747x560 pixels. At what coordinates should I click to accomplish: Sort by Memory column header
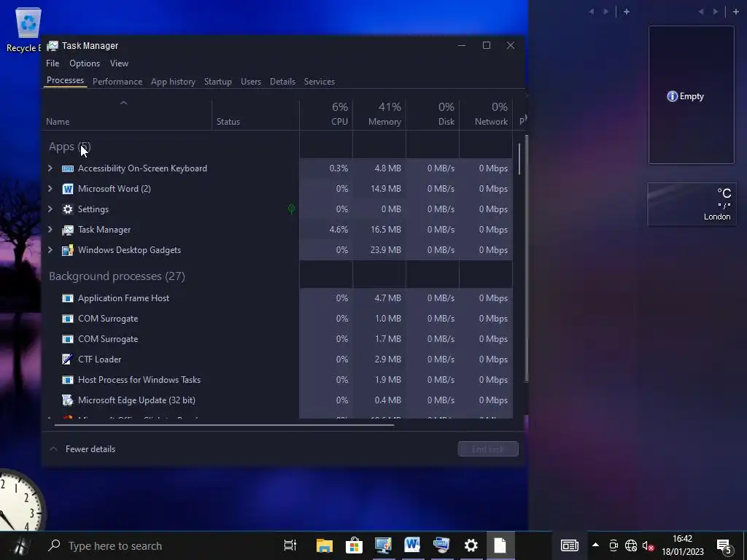tap(379, 114)
